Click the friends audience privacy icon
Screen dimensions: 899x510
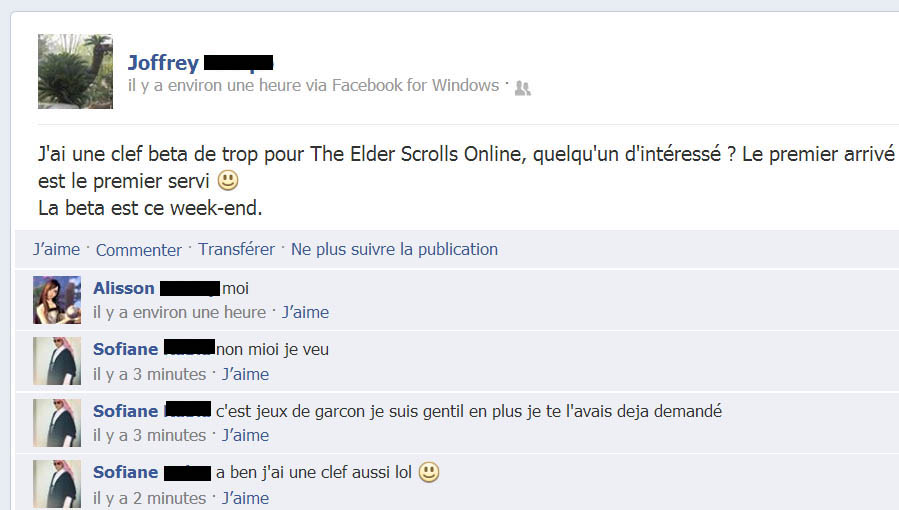(x=522, y=88)
